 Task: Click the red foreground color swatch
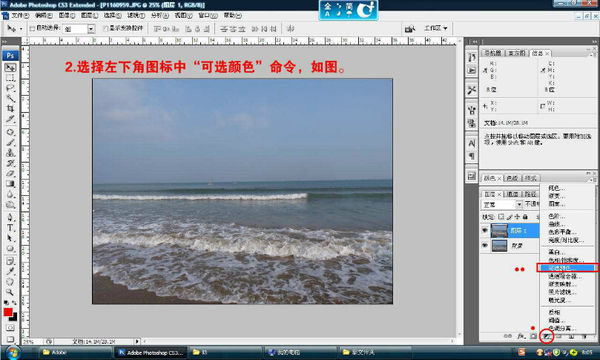click(8, 312)
